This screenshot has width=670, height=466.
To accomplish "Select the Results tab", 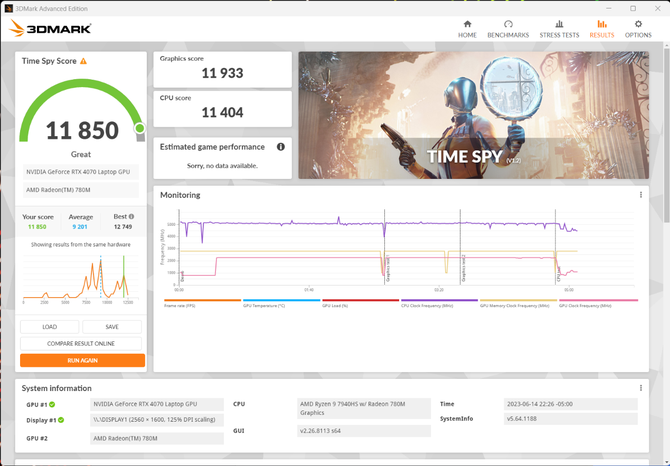I will pyautogui.click(x=602, y=29).
